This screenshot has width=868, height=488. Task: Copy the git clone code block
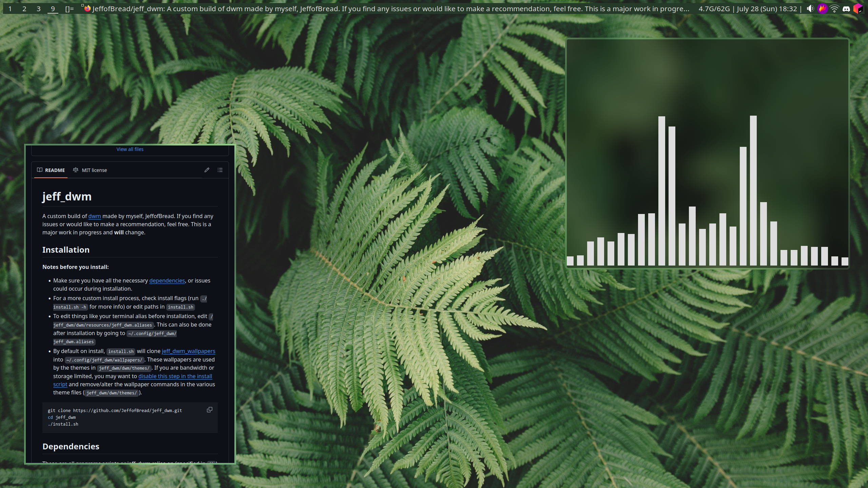click(x=210, y=410)
